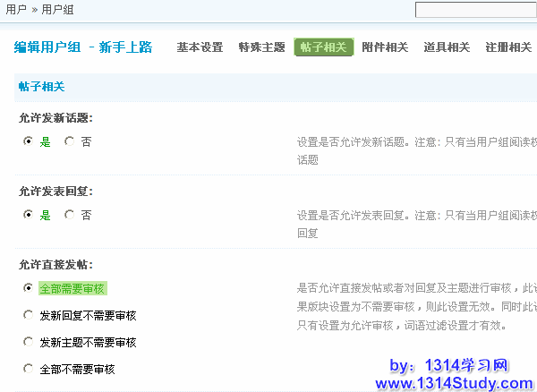Click 用户 in the breadcrumb

(x=16, y=9)
